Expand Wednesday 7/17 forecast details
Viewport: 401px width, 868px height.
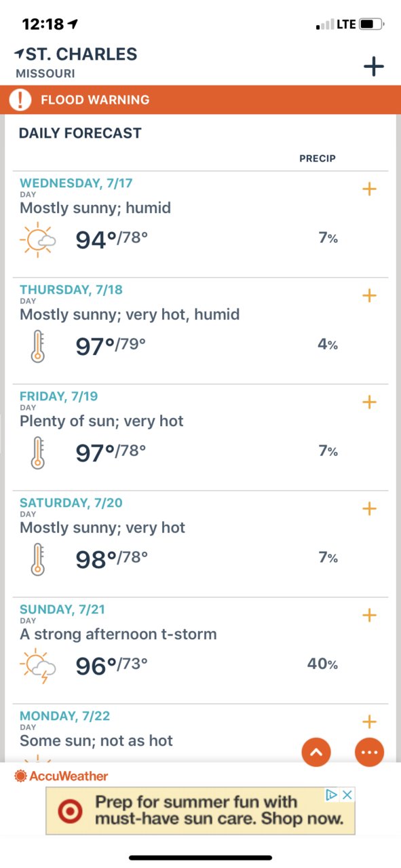[369, 189]
